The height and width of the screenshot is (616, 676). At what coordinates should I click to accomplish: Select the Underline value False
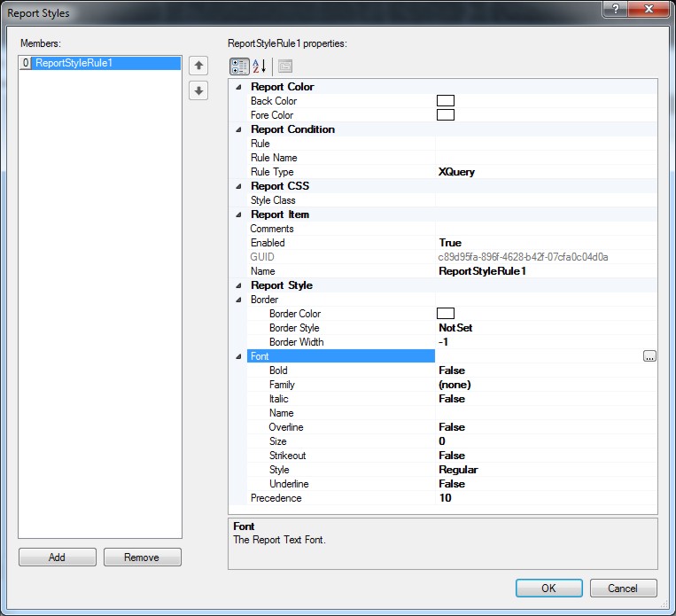click(x=452, y=484)
